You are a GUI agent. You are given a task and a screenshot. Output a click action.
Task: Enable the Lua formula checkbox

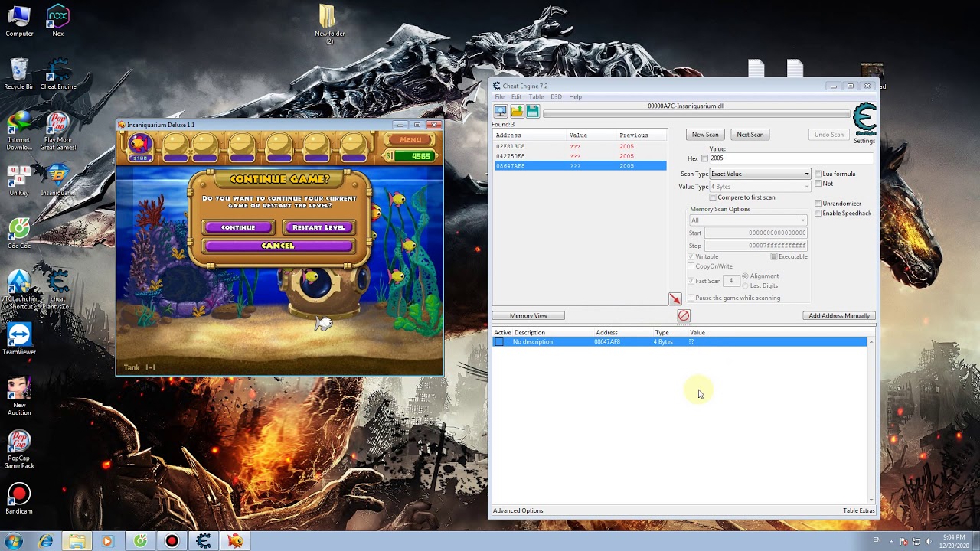pos(818,174)
